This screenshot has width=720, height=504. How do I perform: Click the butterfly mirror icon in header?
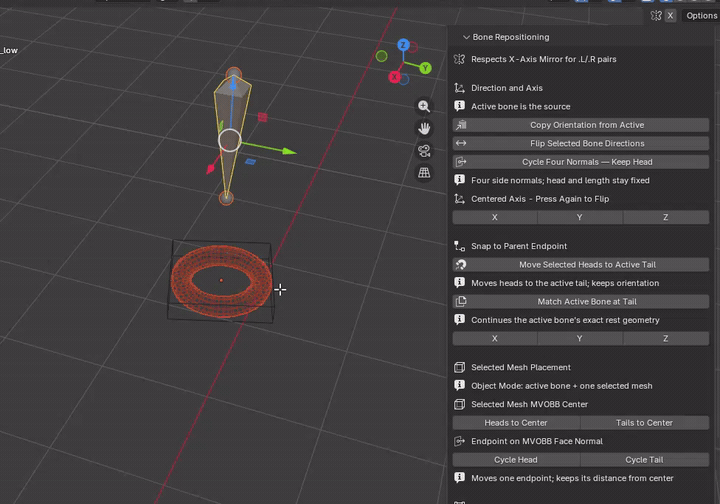pyautogui.click(x=656, y=16)
